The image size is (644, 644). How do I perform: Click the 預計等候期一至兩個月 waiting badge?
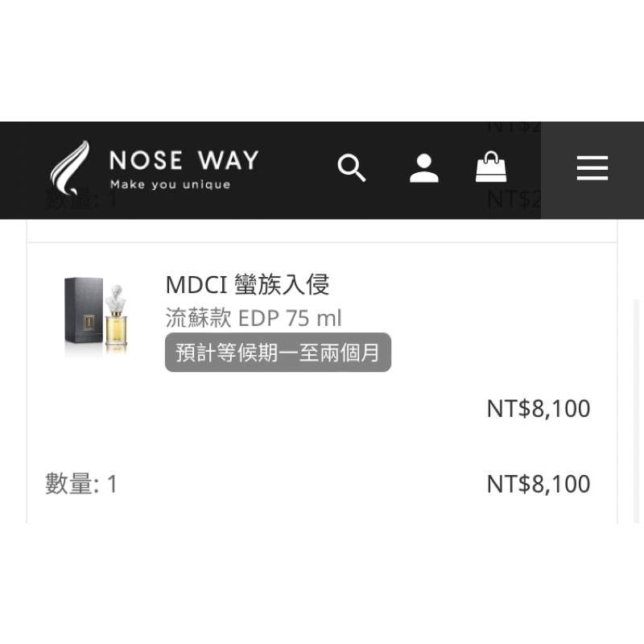pos(278,353)
